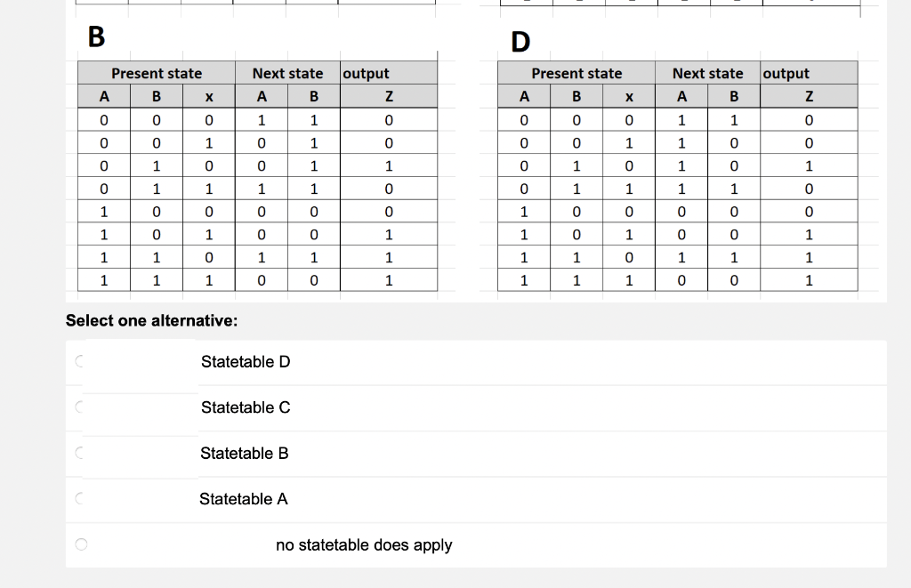Image resolution: width=911 pixels, height=588 pixels.
Task: Select the Statetable A radio button
Action: [x=79, y=499]
